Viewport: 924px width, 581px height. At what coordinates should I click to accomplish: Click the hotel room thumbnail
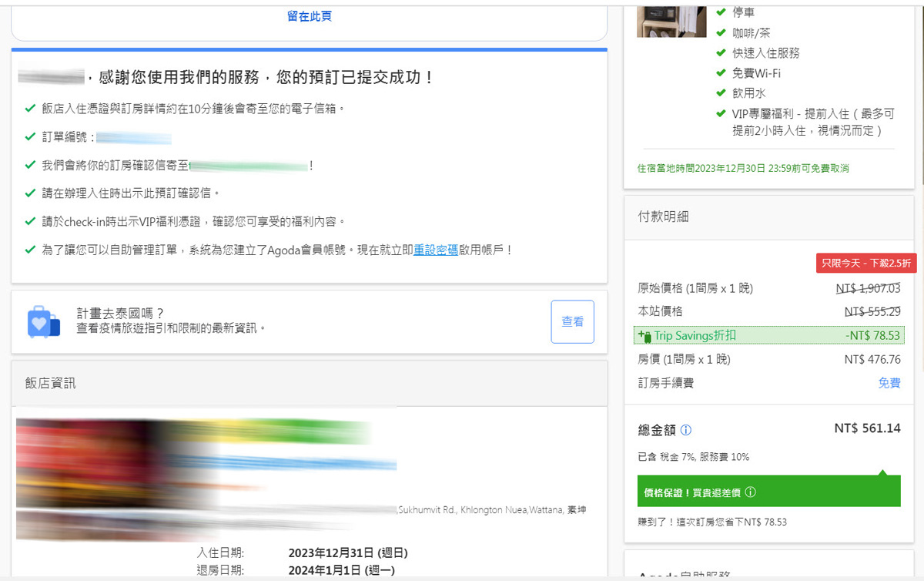pyautogui.click(x=671, y=22)
